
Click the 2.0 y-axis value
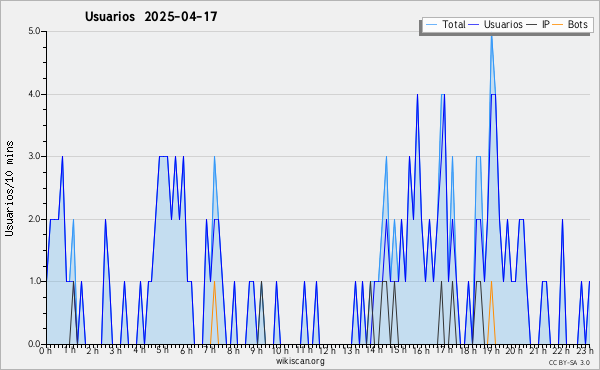pos(34,219)
